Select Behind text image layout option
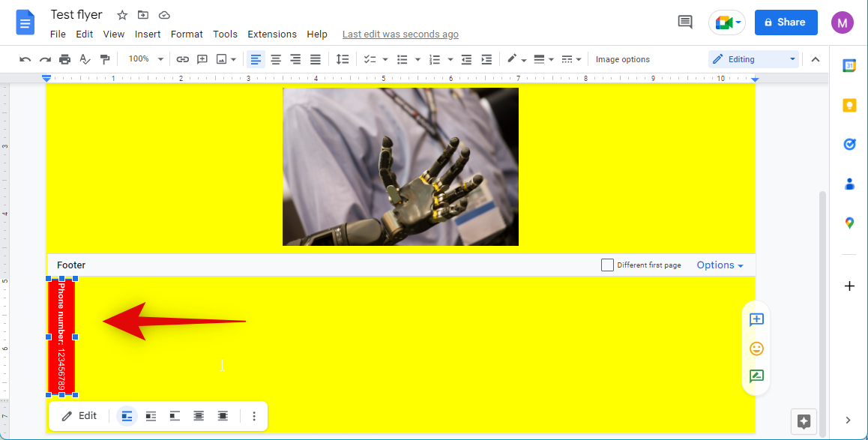Viewport: 868px width, 440px height. (x=199, y=416)
